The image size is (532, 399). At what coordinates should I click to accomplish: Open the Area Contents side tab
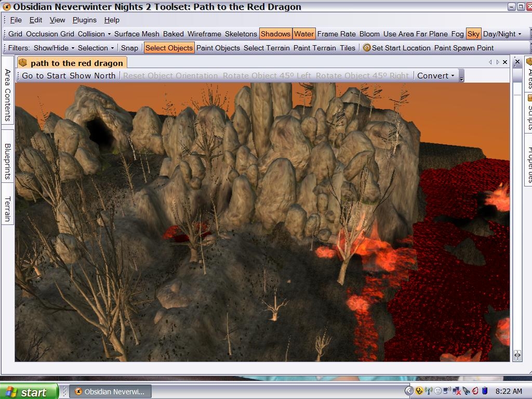[x=7, y=95]
